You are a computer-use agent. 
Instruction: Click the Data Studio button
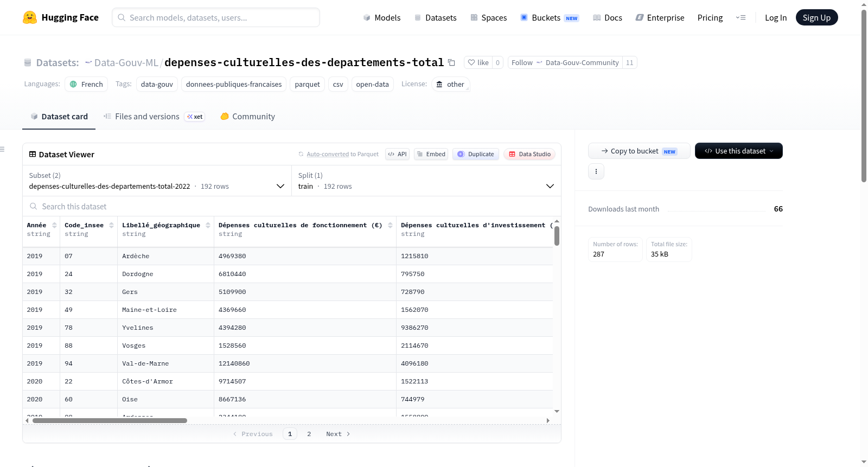(x=529, y=154)
